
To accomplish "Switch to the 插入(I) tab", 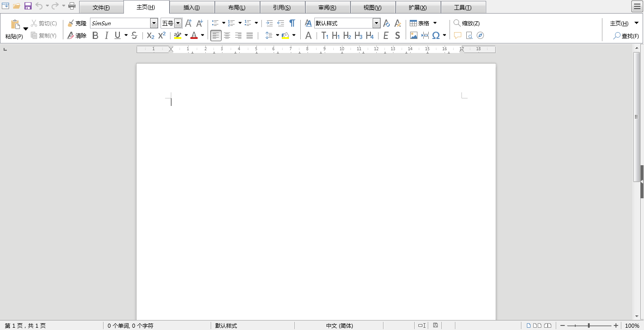I will (x=192, y=8).
